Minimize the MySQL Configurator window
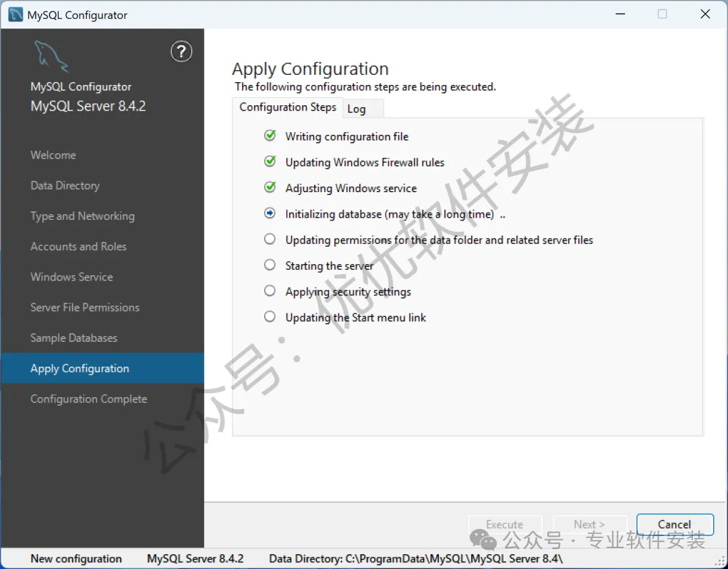 pyautogui.click(x=620, y=14)
